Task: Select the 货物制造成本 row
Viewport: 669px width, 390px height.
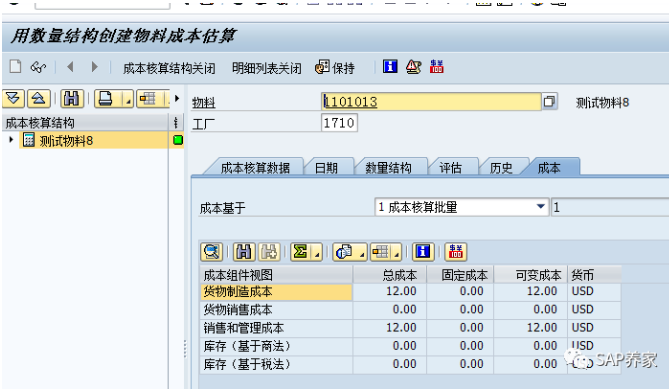Action: (x=276, y=292)
